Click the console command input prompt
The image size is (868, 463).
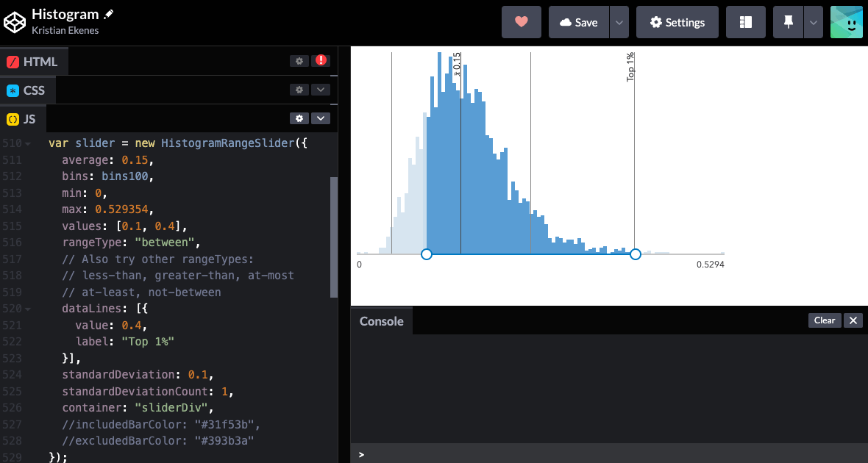[x=441, y=454]
